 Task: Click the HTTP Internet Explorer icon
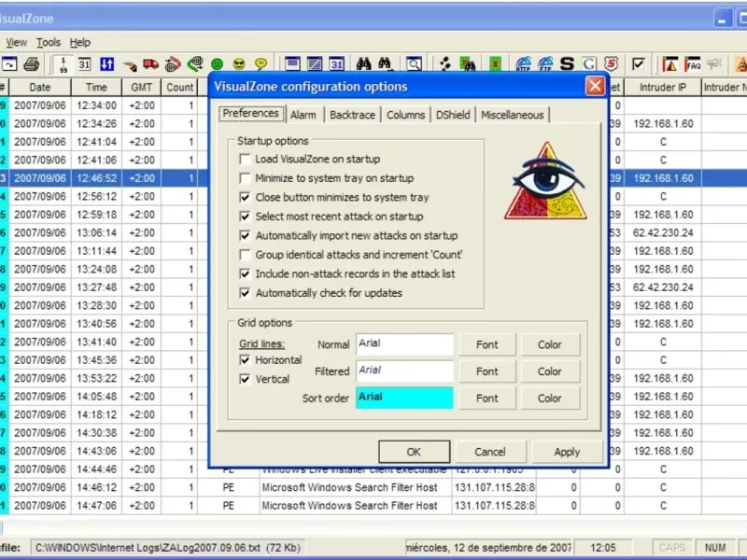pyautogui.click(x=523, y=63)
